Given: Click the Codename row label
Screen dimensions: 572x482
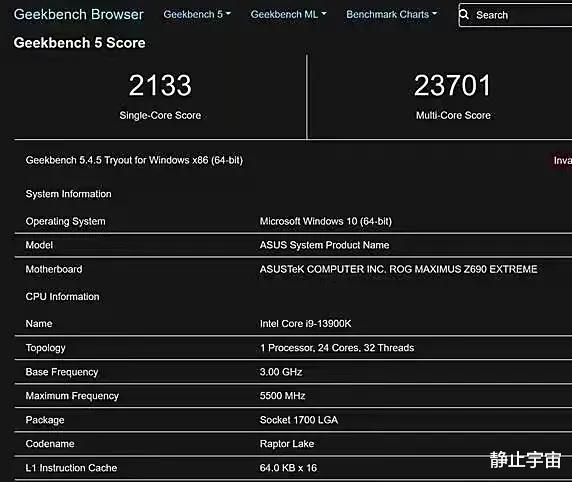Looking at the screenshot, I should pyautogui.click(x=50, y=444).
